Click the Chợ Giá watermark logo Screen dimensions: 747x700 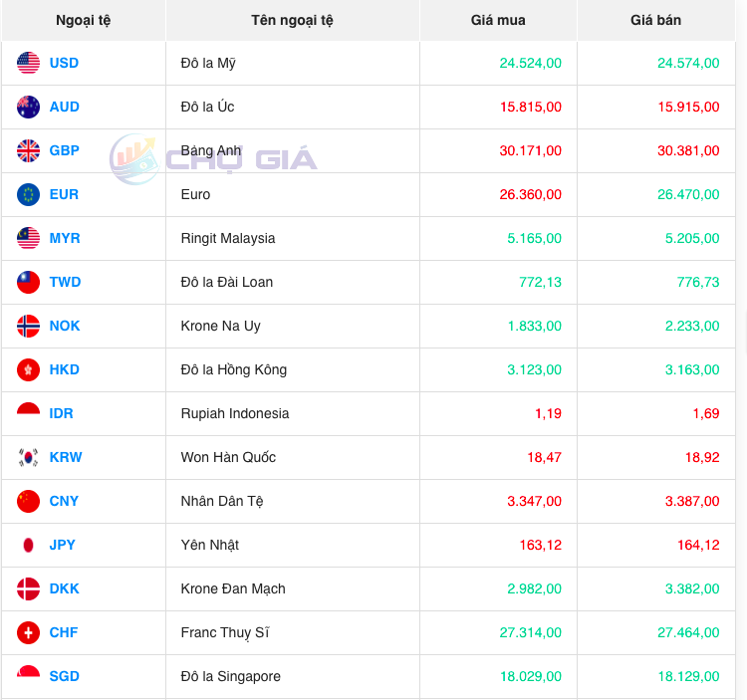(213, 159)
